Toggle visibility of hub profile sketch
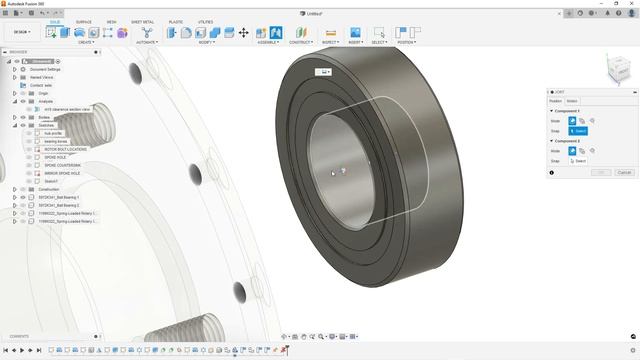The height and width of the screenshot is (360, 640). [29, 133]
